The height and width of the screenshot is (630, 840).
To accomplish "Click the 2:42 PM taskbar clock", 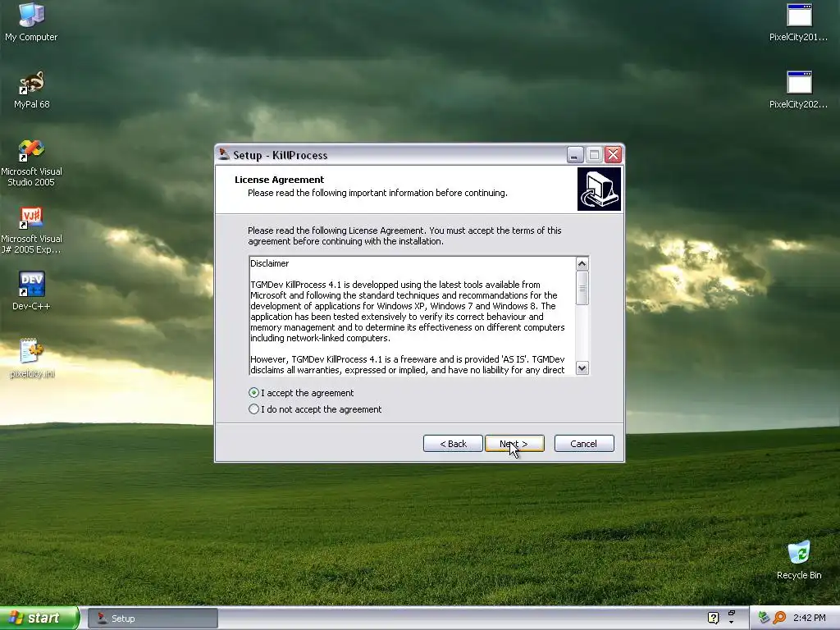I will tap(809, 618).
